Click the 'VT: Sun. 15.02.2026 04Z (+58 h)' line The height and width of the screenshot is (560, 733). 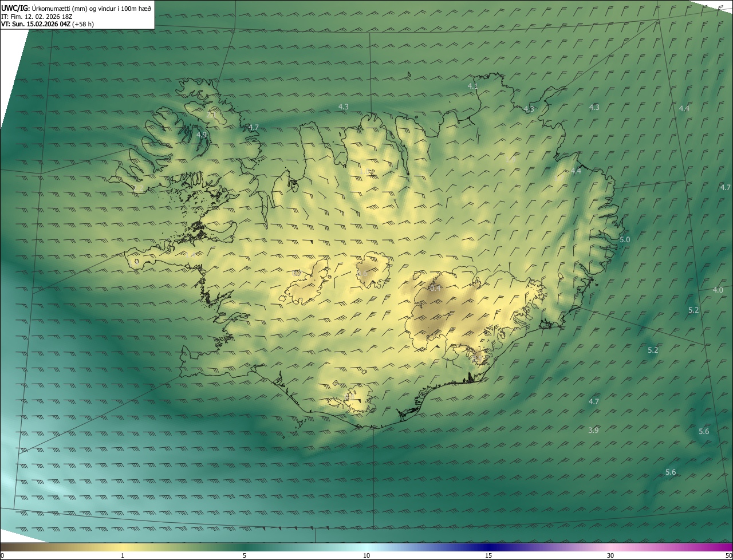[48, 24]
